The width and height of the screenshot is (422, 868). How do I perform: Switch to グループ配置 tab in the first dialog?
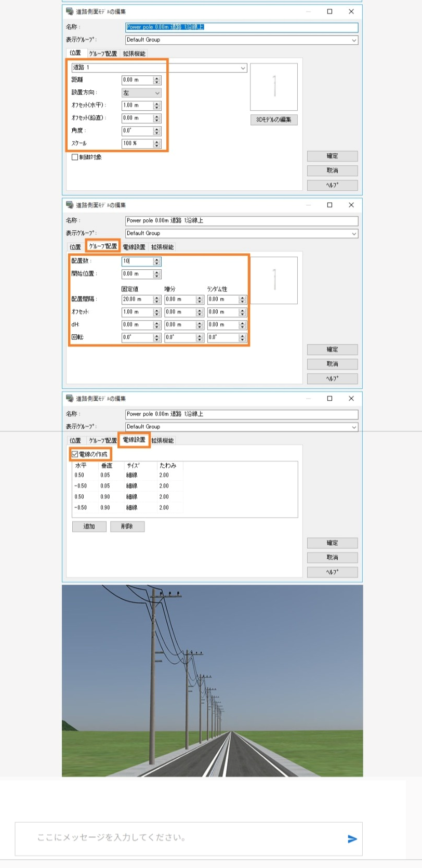pos(103,54)
